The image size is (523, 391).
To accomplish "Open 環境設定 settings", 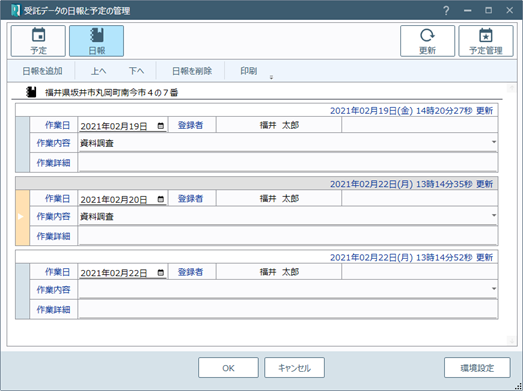I will (x=477, y=368).
